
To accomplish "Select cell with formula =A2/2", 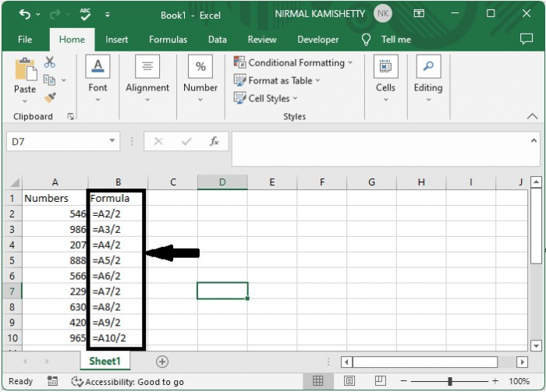I will tap(115, 214).
